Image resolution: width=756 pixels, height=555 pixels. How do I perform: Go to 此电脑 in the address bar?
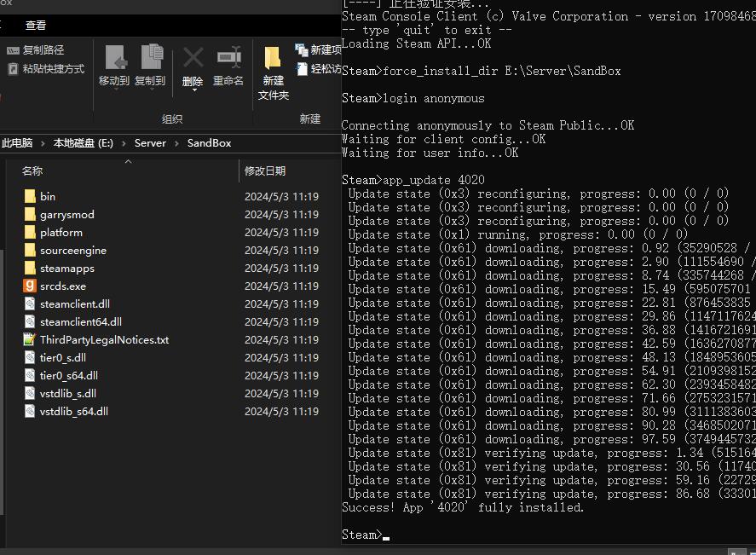(x=17, y=142)
